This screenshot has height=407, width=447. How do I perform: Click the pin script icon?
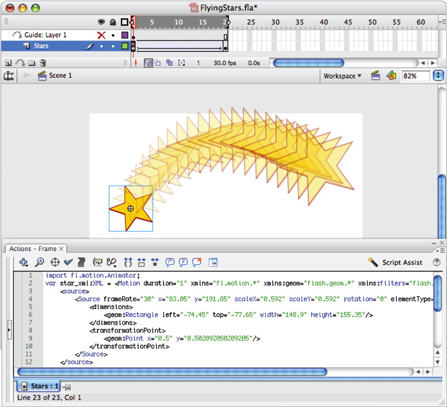pyautogui.click(x=67, y=387)
